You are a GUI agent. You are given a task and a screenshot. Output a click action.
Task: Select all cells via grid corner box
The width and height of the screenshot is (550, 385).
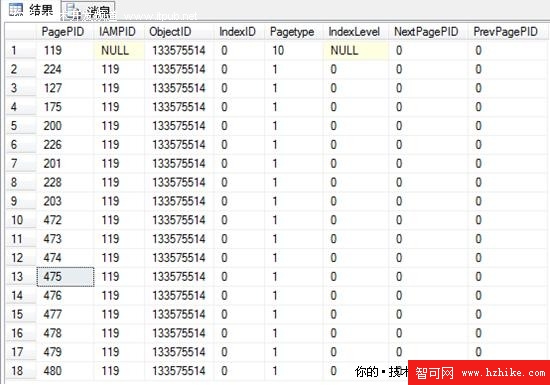(x=21, y=32)
